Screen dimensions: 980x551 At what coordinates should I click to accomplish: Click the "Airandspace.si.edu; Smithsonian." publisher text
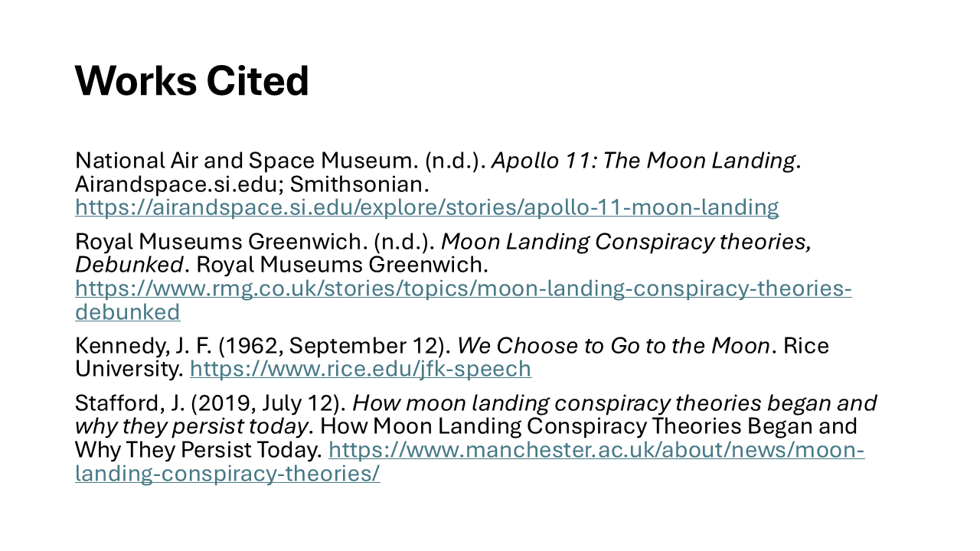pos(253,184)
